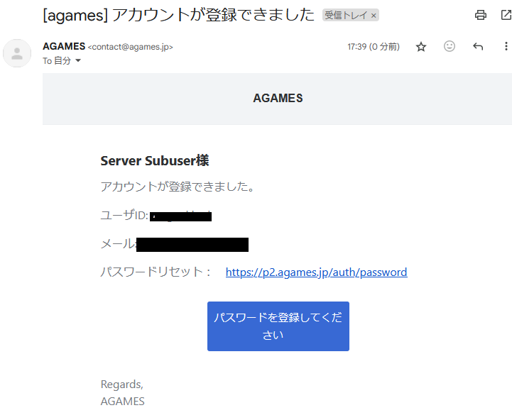Screen dimensions: 512x420
Task: Click the sender name AGAMES
Action: pyautogui.click(x=63, y=46)
